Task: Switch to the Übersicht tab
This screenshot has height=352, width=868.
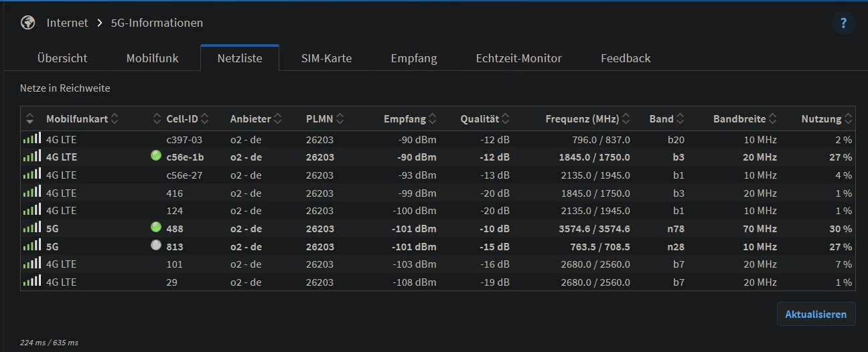Action: pos(62,58)
